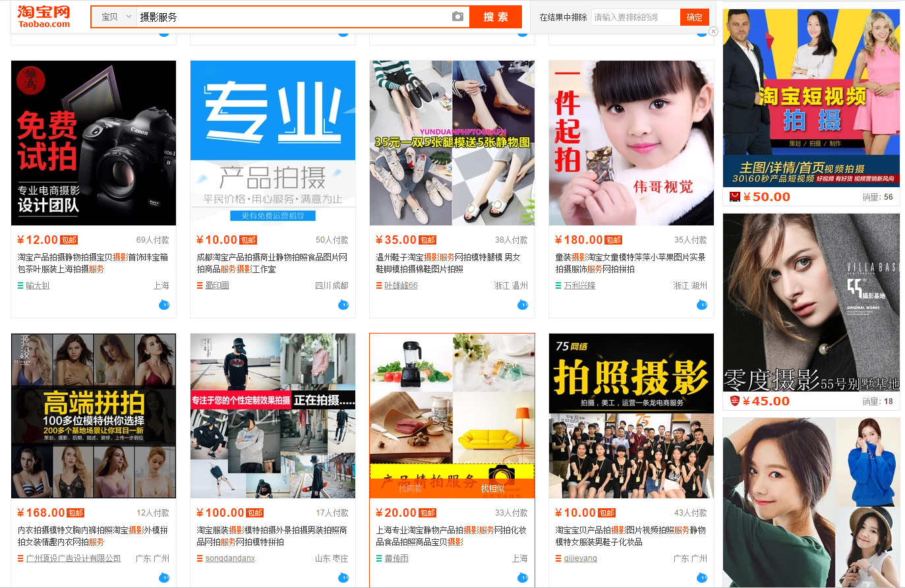Open the 一件起拍 child model product image
Viewport: 905px width, 588px height.
click(x=631, y=143)
